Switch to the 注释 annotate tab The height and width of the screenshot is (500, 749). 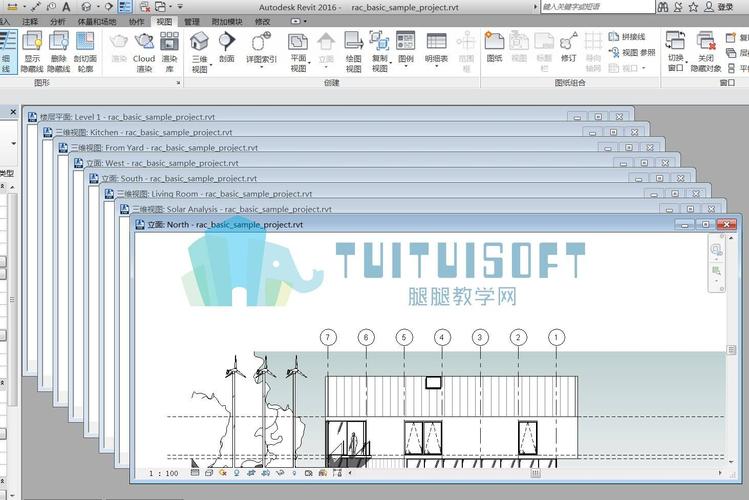pos(30,21)
